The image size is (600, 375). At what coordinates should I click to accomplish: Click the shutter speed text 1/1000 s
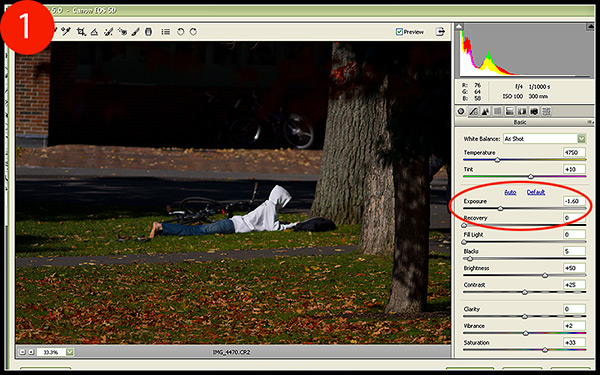539,87
